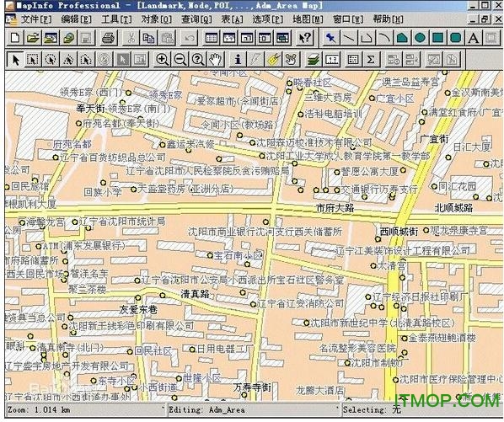Screen dimensions: 504x422
Task: Open the 窗口[W] menu
Action: tap(348, 19)
